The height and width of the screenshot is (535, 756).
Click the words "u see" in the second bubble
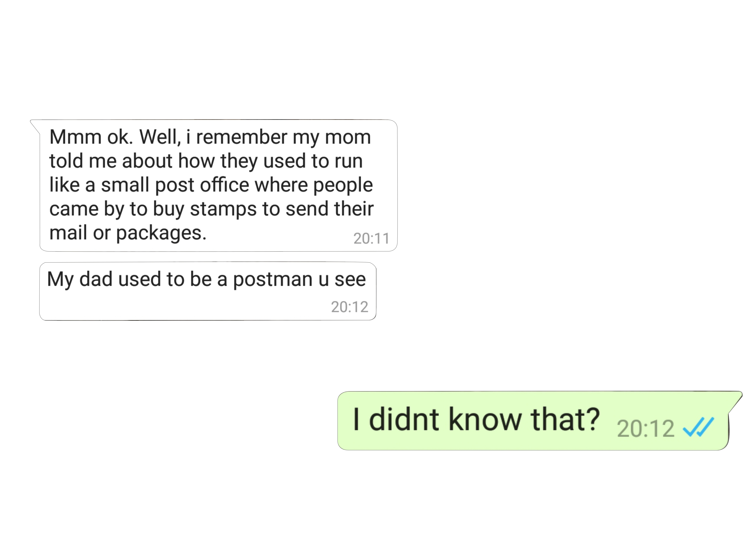(342, 280)
